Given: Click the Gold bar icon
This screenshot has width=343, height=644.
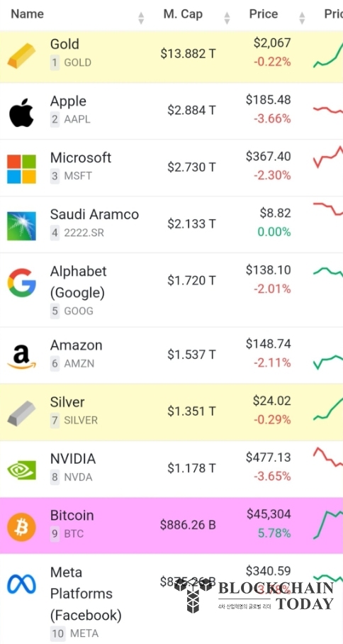Looking at the screenshot, I should [21, 55].
